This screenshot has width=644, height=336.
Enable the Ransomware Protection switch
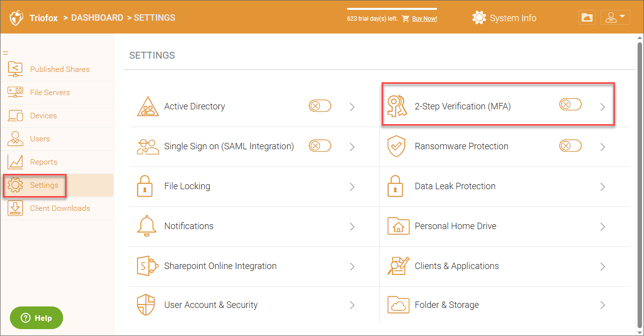[571, 145]
